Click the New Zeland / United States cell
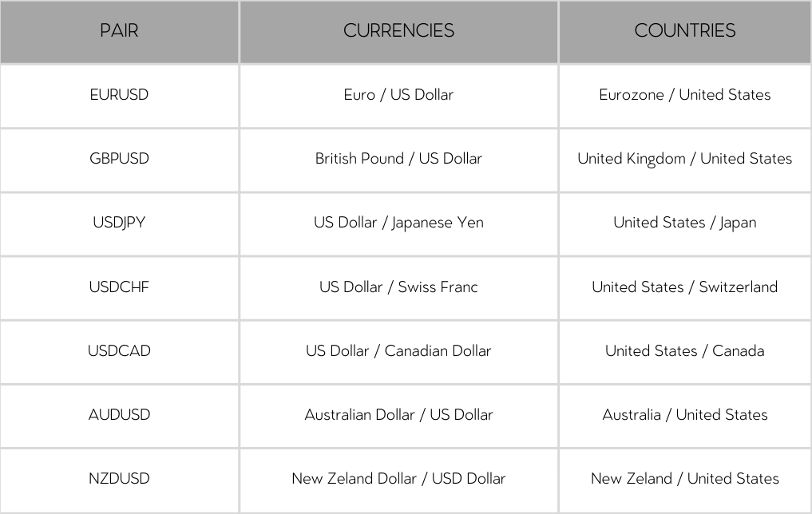 tap(685, 479)
